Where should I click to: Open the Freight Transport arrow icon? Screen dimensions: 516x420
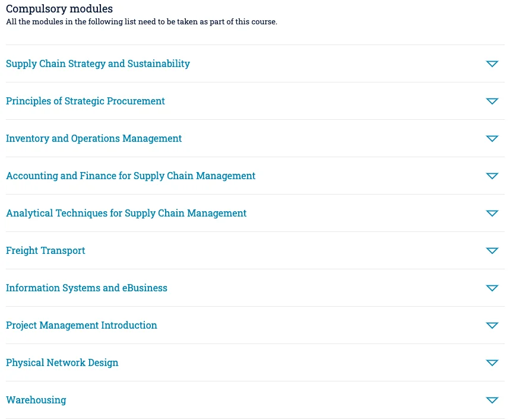tap(492, 250)
